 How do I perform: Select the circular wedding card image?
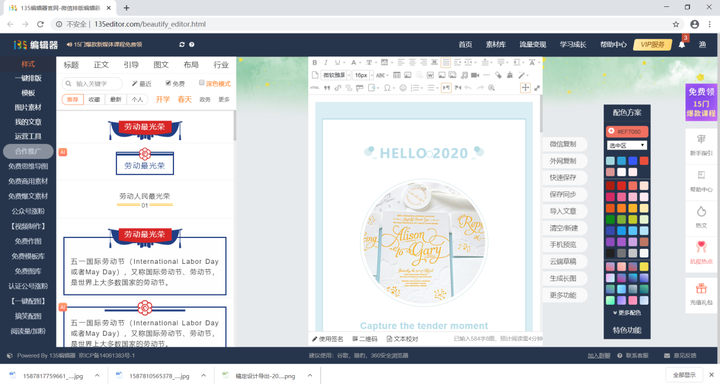(x=424, y=242)
